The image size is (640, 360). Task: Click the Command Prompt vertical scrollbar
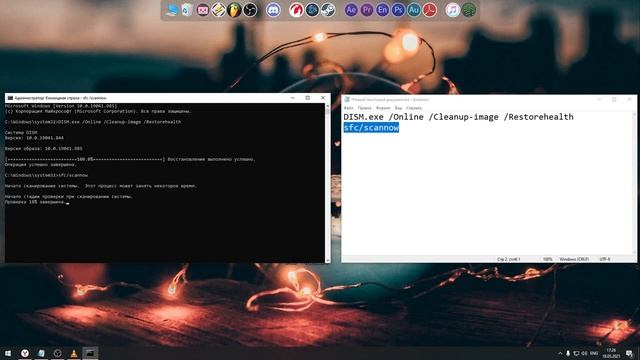pyautogui.click(x=327, y=183)
